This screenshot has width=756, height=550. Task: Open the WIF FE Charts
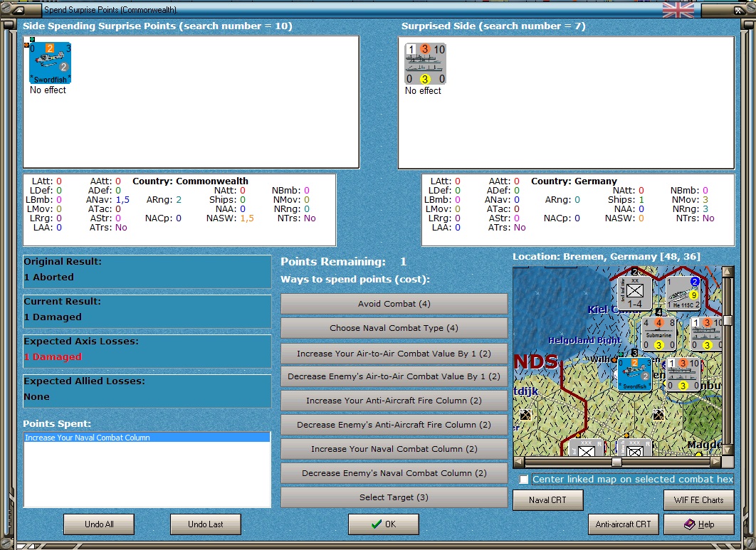click(698, 500)
